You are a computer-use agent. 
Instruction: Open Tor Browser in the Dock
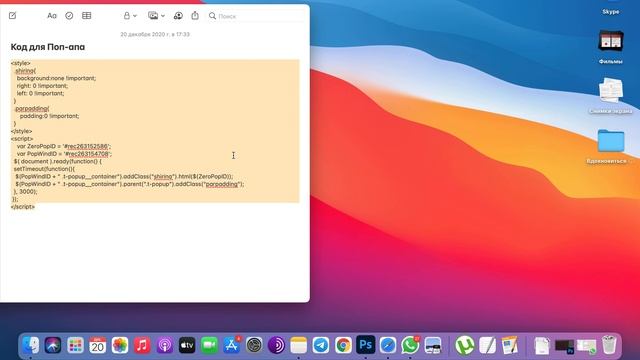tap(276, 345)
